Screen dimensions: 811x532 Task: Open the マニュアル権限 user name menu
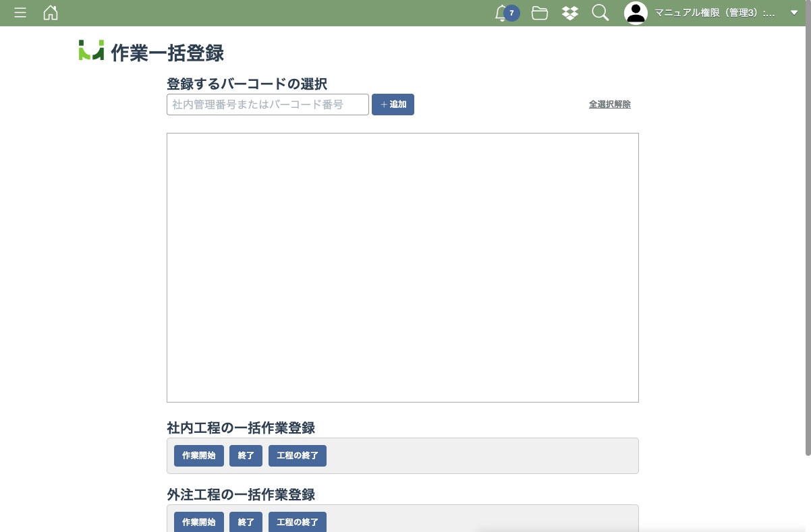715,13
